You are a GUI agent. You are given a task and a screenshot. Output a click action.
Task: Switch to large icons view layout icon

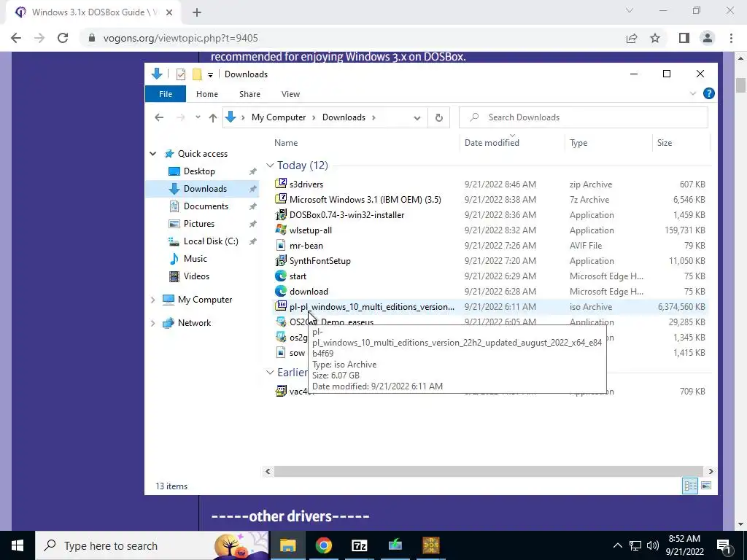pyautogui.click(x=706, y=486)
